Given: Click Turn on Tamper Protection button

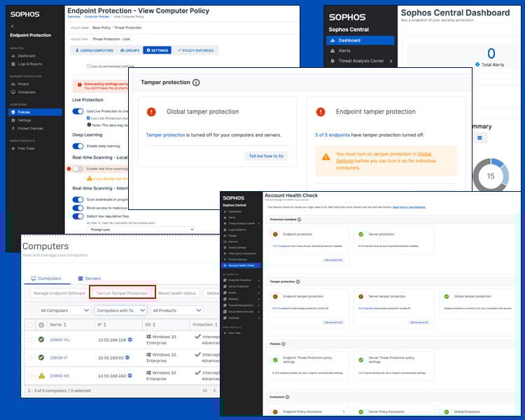Looking at the screenshot, I should coord(122,293).
